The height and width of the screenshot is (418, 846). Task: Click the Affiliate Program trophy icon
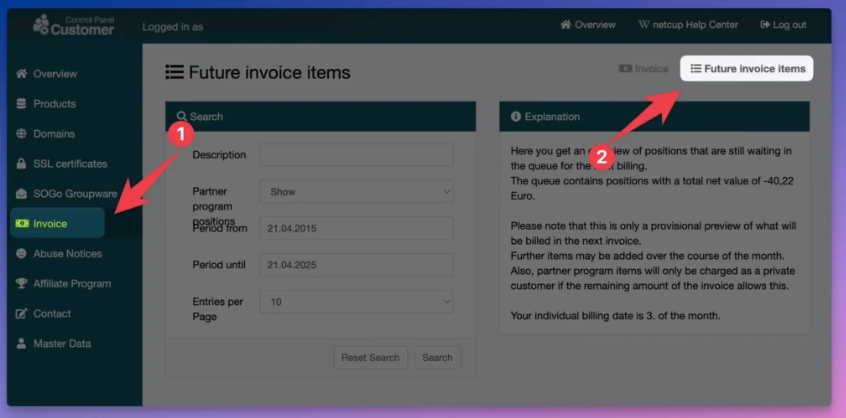coord(22,284)
